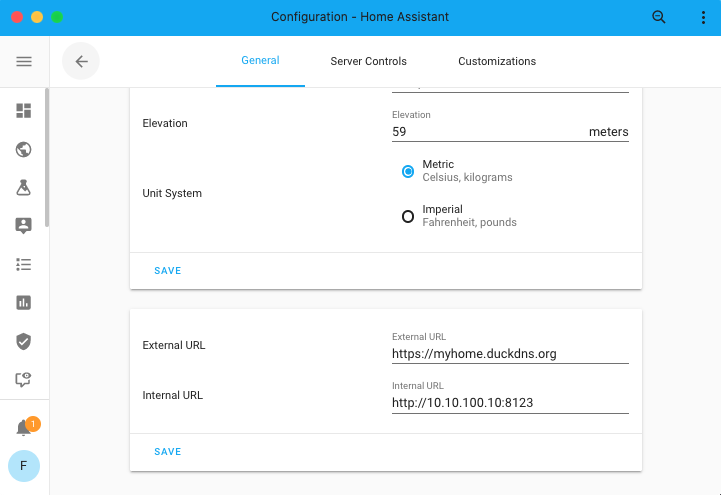The image size is (721, 495).
Task: Open the person badge icon in sidebar
Action: tap(23, 226)
